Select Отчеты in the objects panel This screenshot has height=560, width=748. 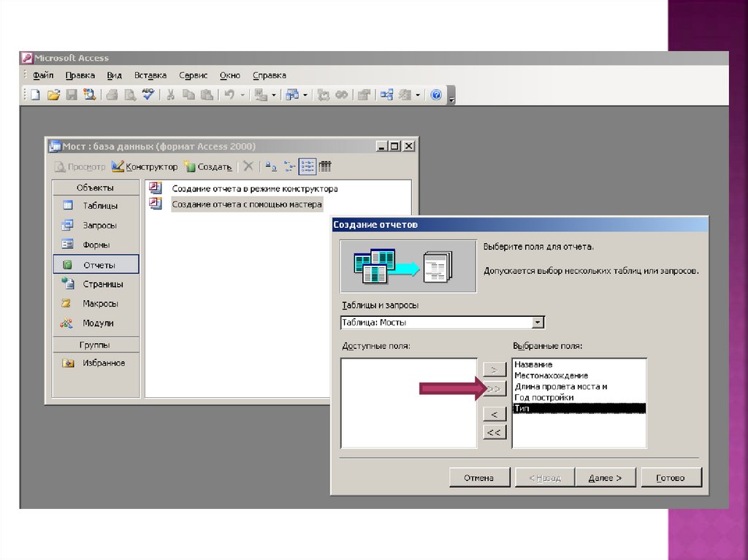coord(96,265)
